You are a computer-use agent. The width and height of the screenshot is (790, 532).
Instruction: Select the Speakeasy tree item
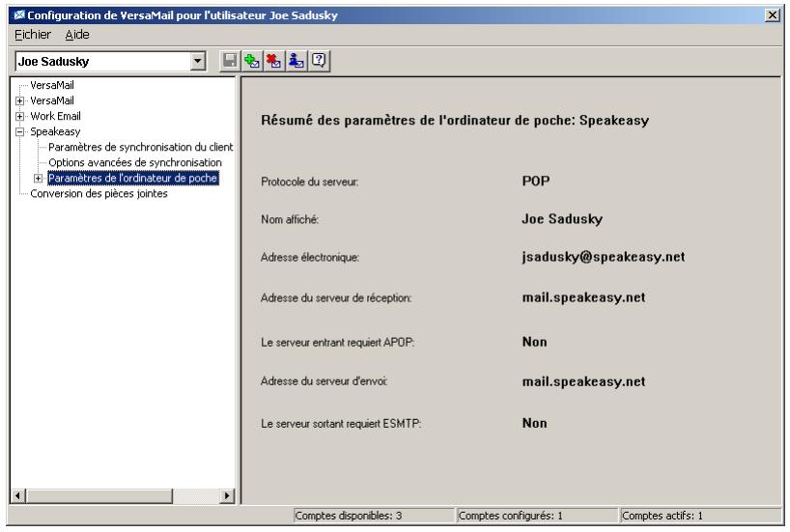(x=55, y=132)
